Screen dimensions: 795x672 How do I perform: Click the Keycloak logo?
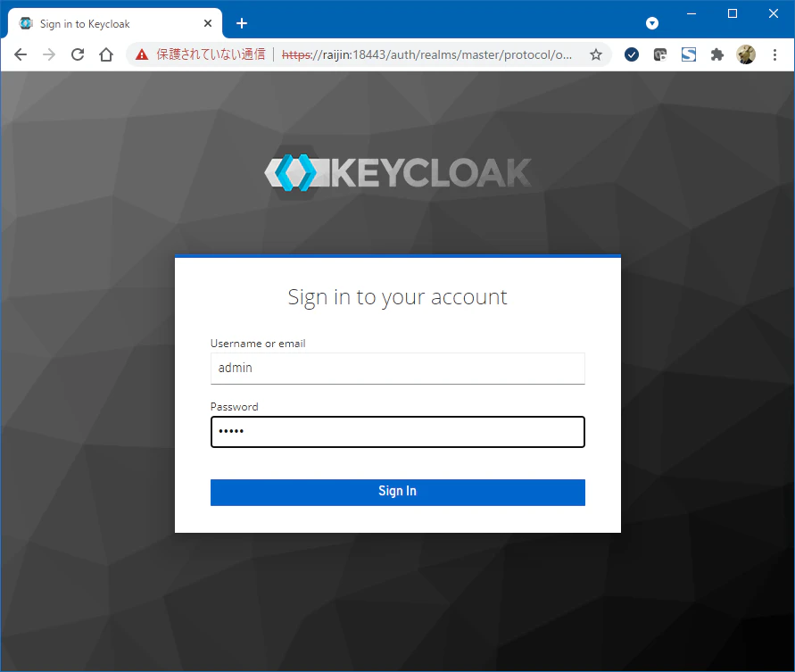click(397, 171)
